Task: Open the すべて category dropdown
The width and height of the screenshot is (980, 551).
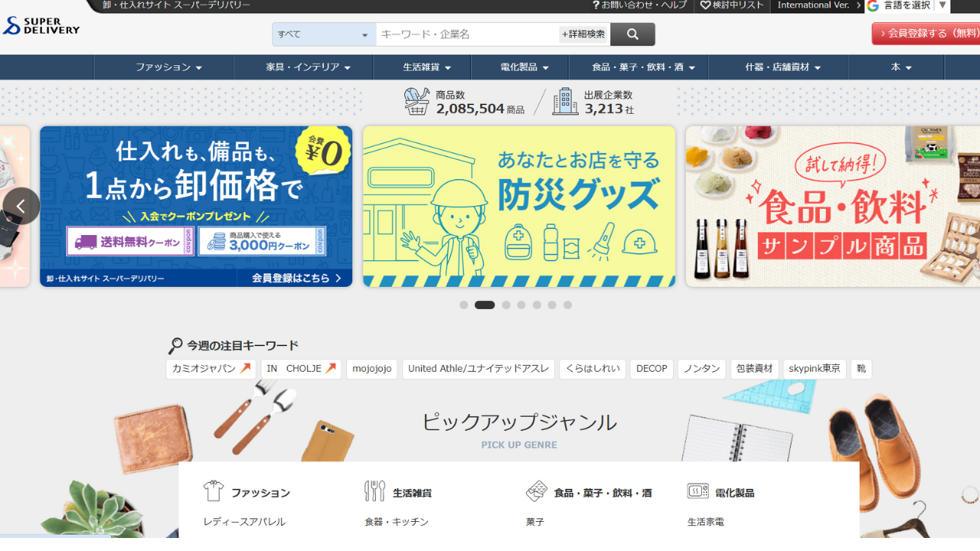Action: tap(323, 34)
